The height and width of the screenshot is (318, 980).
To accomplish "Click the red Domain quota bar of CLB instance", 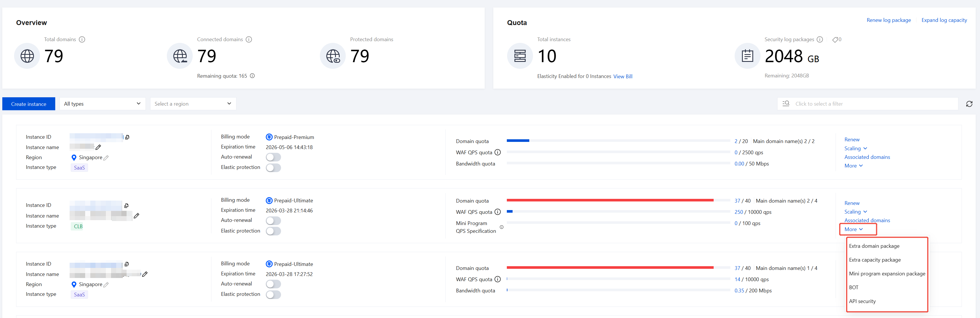I will coord(610,200).
